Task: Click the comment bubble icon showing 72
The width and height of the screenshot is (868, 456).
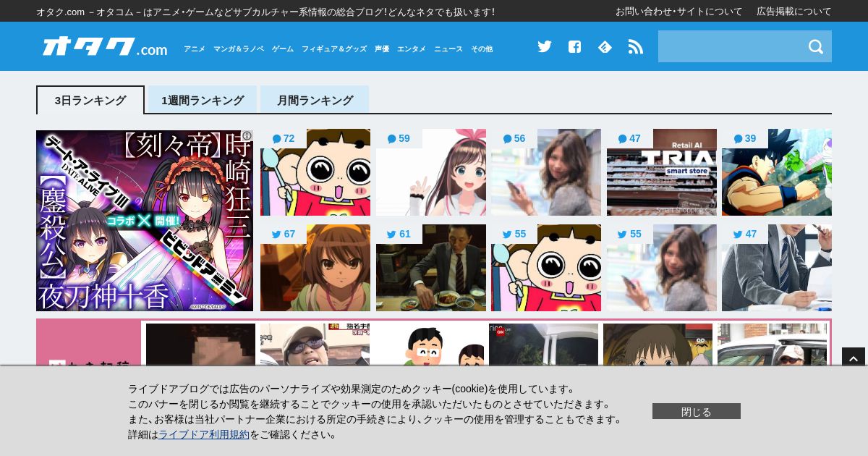Action: point(276,139)
